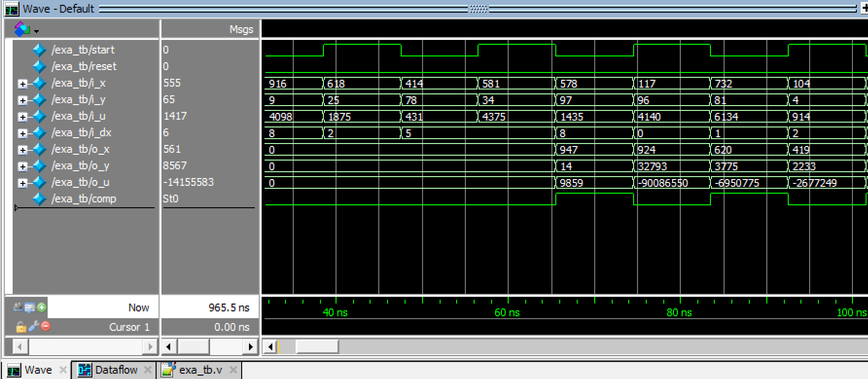Click the Cursor 1 time value field

coord(210,327)
